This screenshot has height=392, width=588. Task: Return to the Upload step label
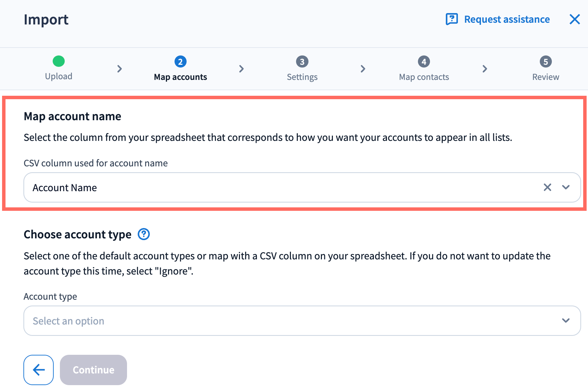pyautogui.click(x=59, y=76)
